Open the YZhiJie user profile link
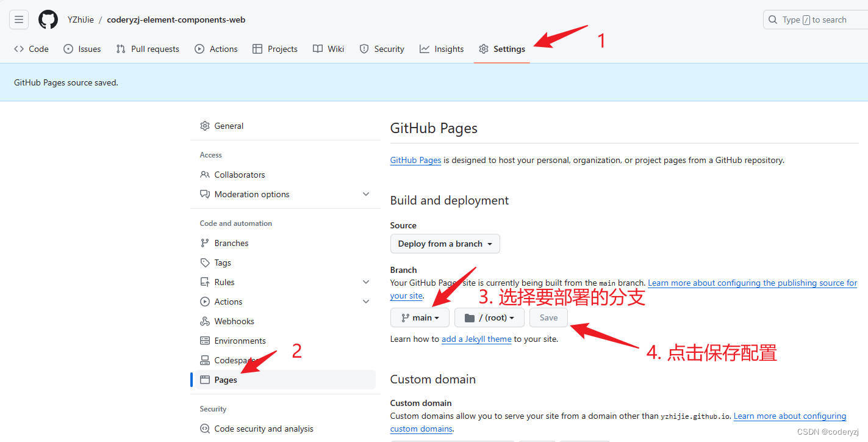This screenshot has width=868, height=442. coord(81,20)
